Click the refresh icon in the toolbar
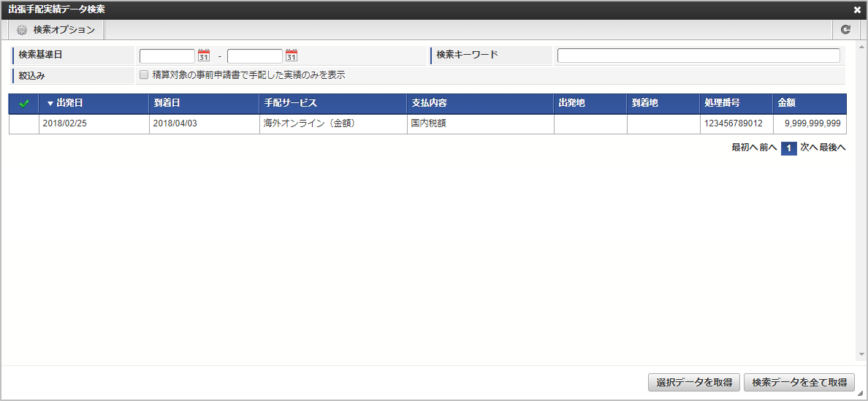Screen dimensions: 868x401 (x=845, y=30)
